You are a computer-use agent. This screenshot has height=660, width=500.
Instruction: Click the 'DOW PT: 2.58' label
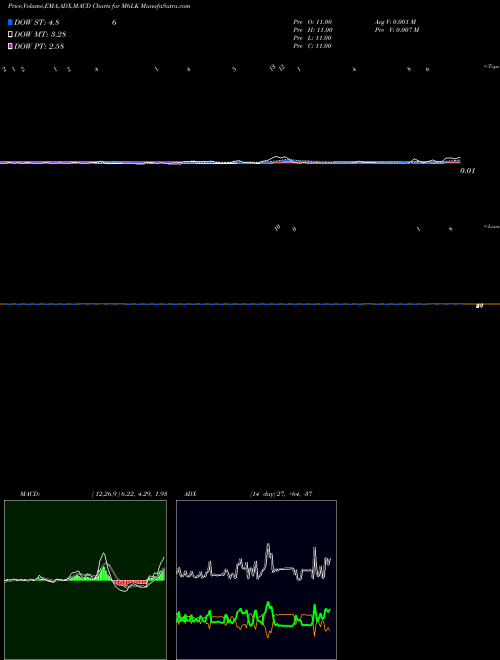pos(39,47)
